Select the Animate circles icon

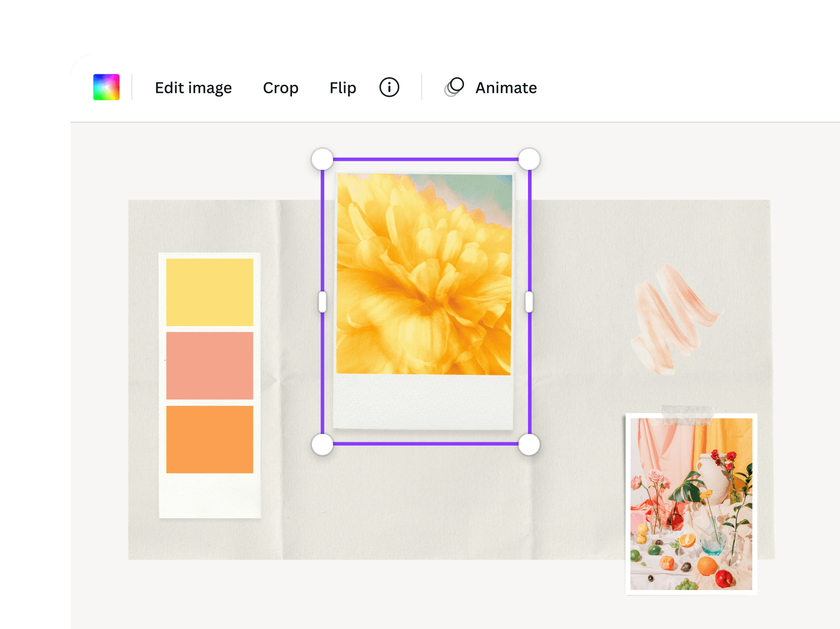pos(454,87)
